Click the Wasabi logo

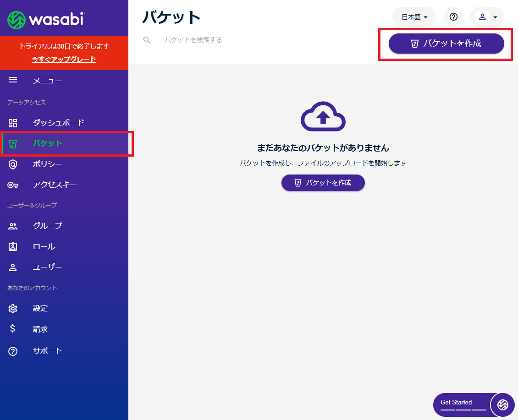coord(46,20)
